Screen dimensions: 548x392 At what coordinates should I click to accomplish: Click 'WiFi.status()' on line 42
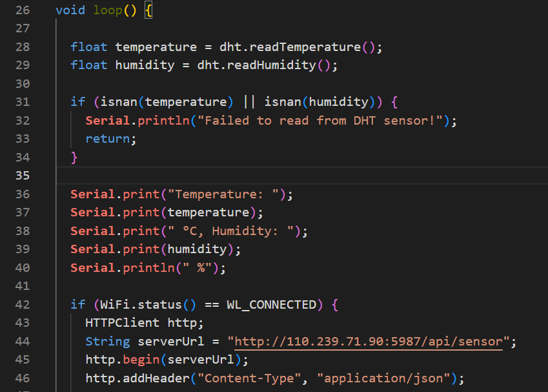[x=148, y=305]
